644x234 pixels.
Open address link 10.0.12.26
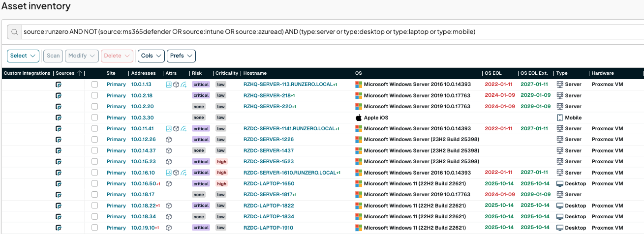(x=144, y=140)
